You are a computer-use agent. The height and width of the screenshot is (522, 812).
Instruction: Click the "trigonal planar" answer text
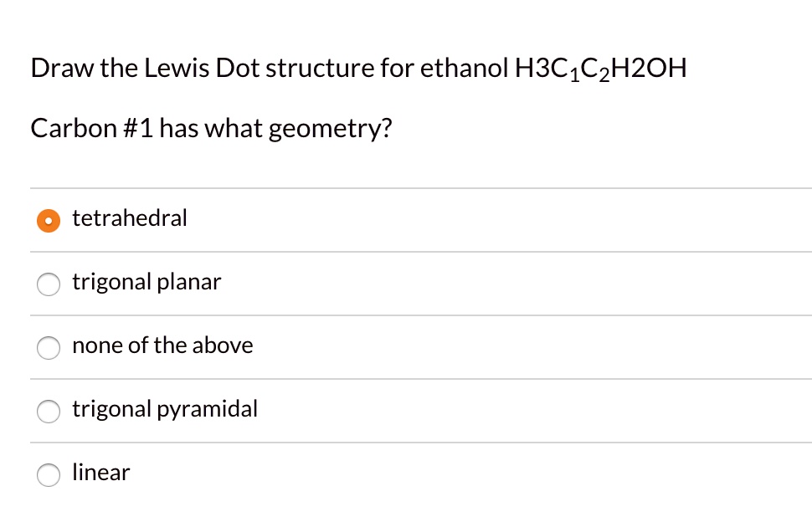(146, 282)
